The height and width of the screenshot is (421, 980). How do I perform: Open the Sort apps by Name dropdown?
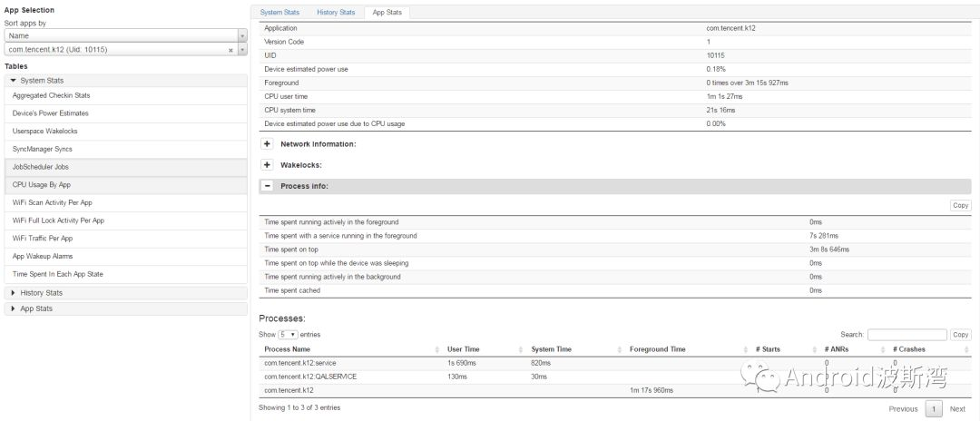point(124,35)
